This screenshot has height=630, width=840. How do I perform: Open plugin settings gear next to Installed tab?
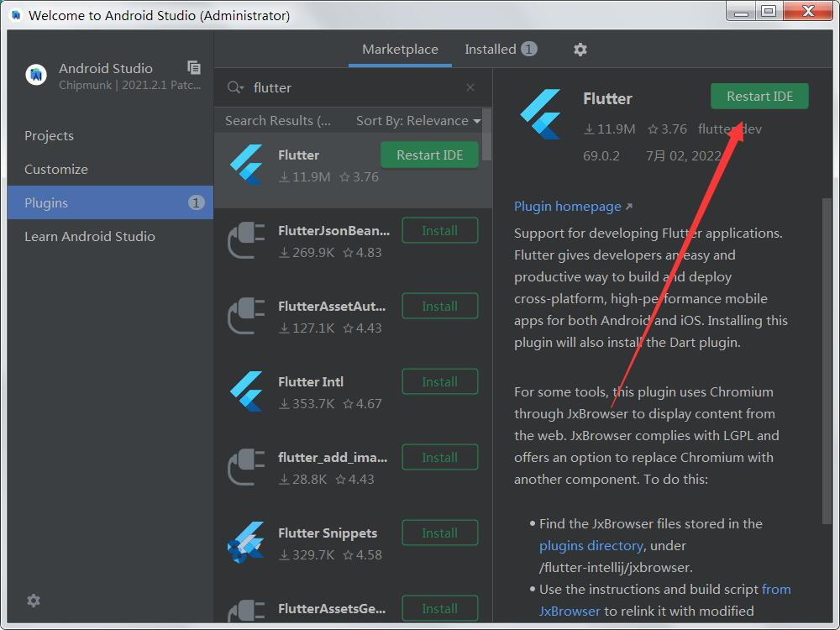pyautogui.click(x=580, y=50)
